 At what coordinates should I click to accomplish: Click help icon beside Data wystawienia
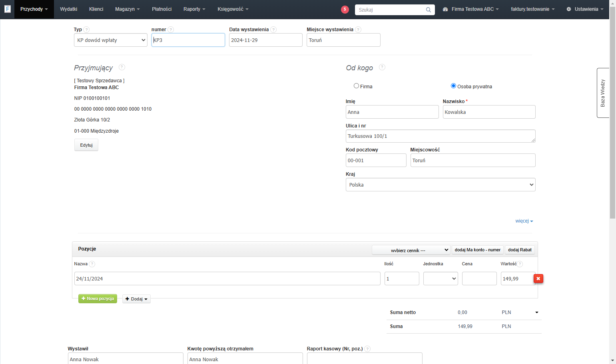point(273,30)
